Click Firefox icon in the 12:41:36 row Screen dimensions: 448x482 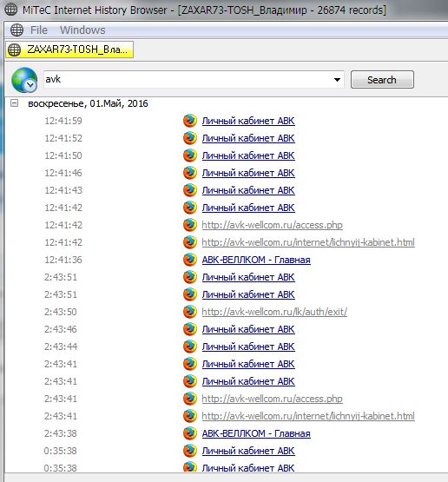tap(190, 260)
